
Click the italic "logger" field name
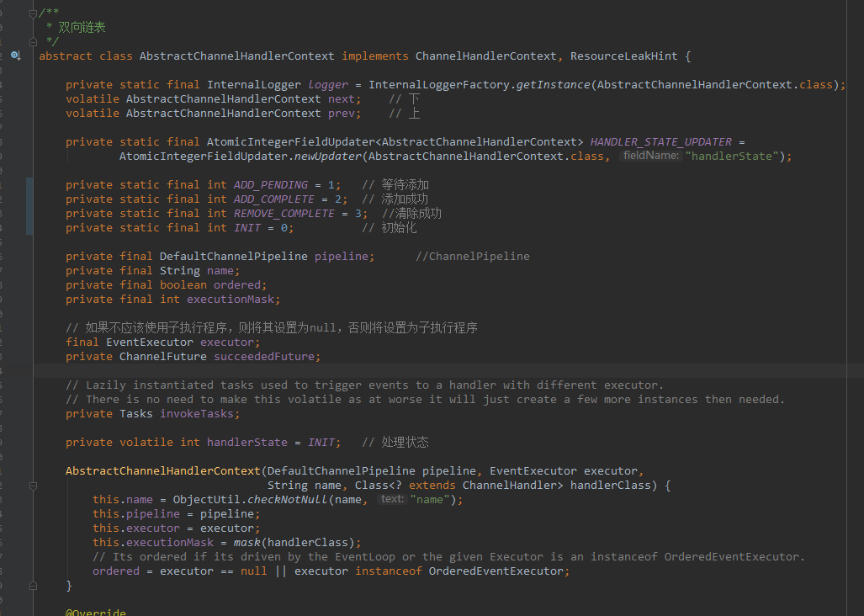coord(328,85)
